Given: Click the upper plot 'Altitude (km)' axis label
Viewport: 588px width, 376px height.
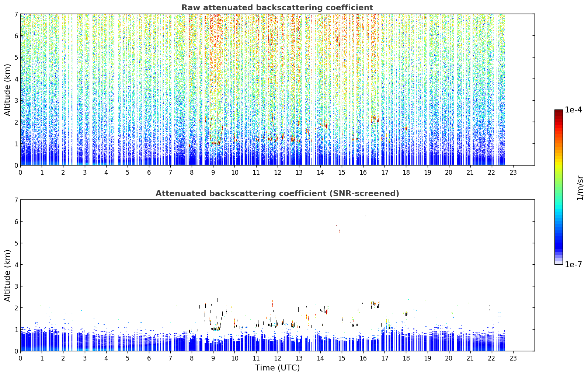Looking at the screenshot, I should (8, 90).
